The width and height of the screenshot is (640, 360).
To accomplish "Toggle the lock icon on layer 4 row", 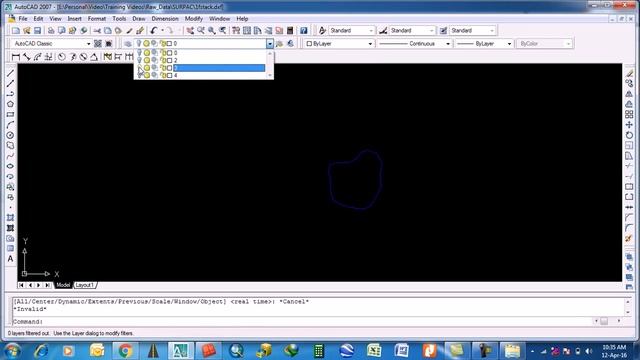I will coord(163,76).
